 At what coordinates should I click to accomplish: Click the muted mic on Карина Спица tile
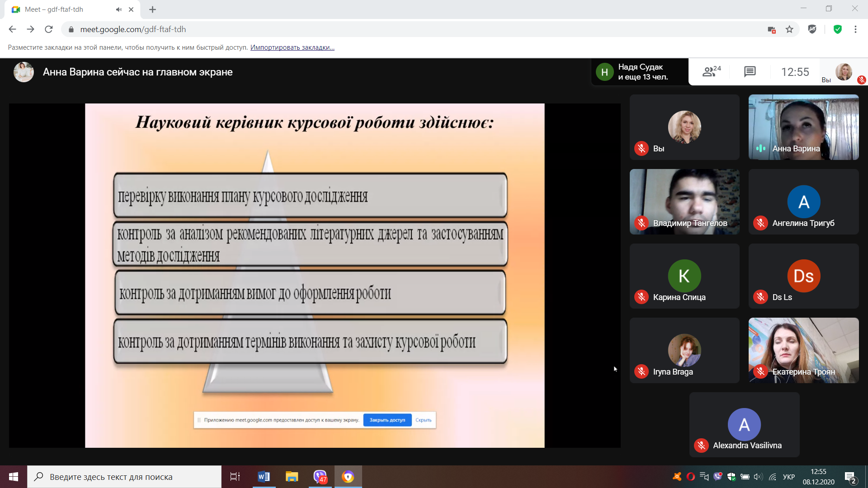(x=641, y=297)
